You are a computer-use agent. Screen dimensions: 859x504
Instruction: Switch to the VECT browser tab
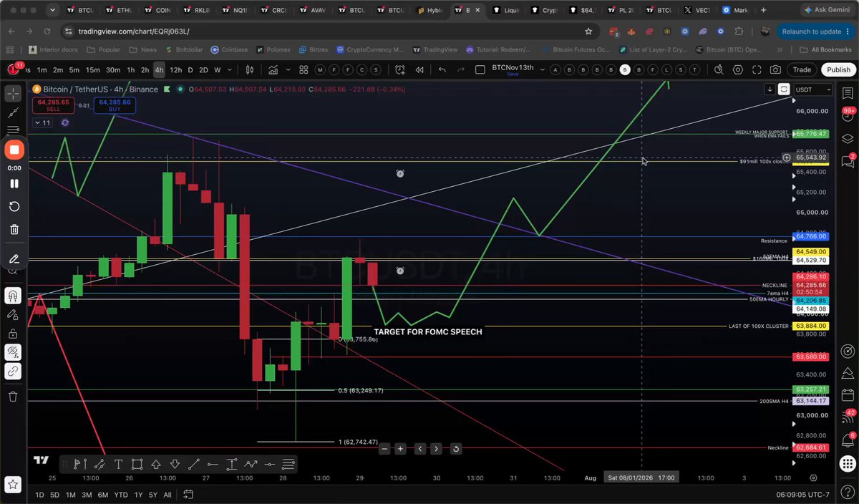click(x=698, y=11)
